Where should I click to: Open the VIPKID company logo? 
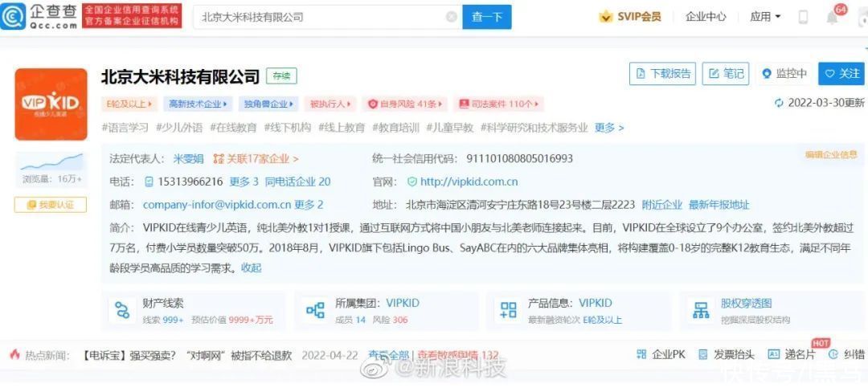pyautogui.click(x=51, y=104)
